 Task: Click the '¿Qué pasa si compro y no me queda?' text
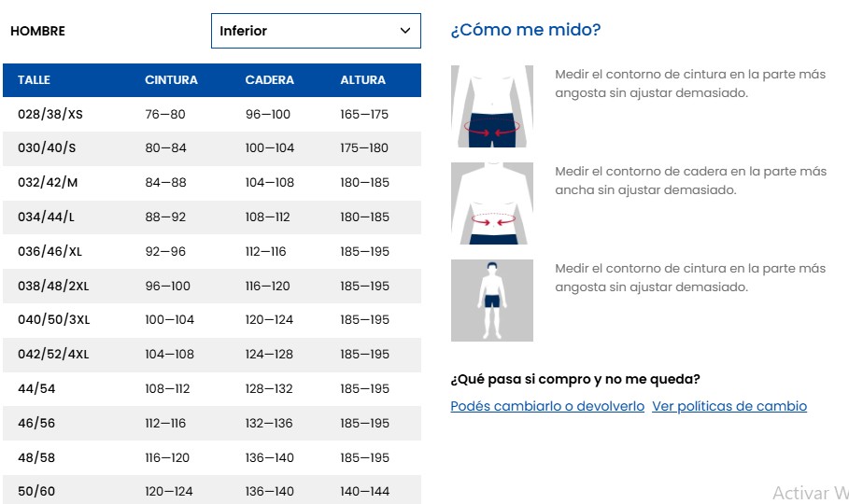575,379
